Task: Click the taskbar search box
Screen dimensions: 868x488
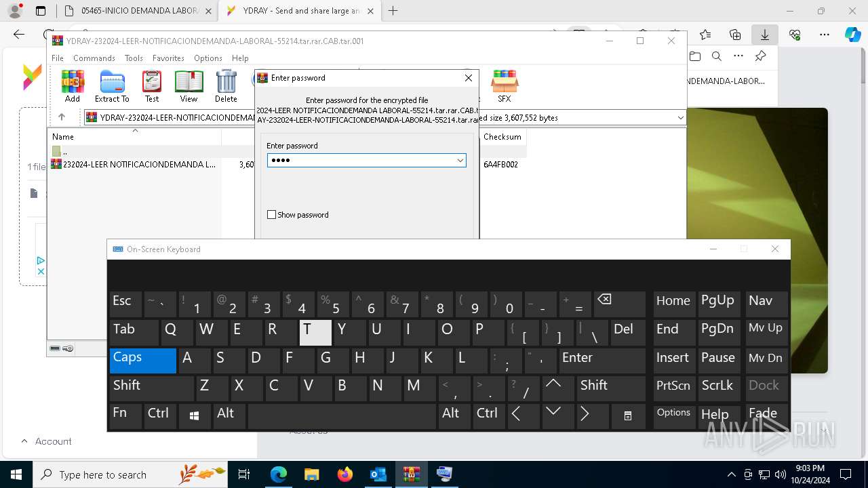Action: pos(131,474)
